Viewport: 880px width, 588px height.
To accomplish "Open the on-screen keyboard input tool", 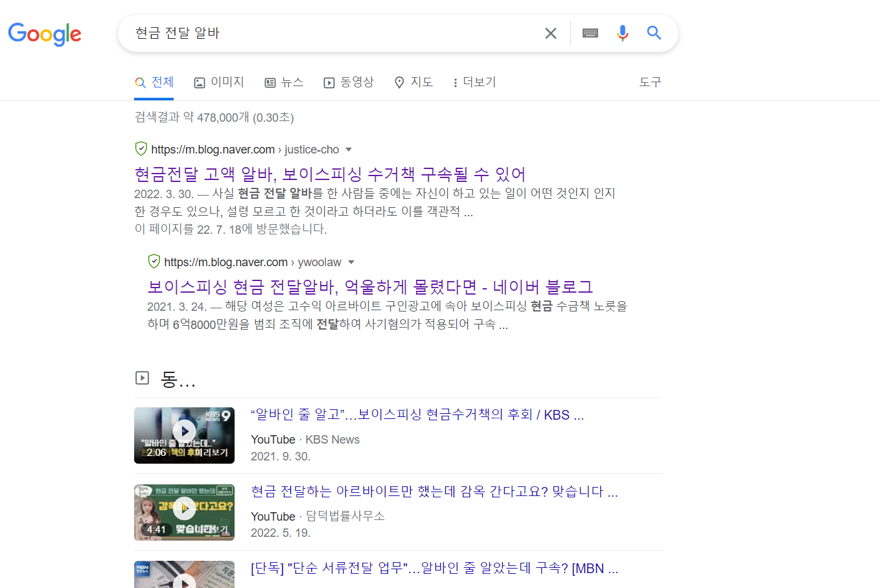I will (x=590, y=33).
